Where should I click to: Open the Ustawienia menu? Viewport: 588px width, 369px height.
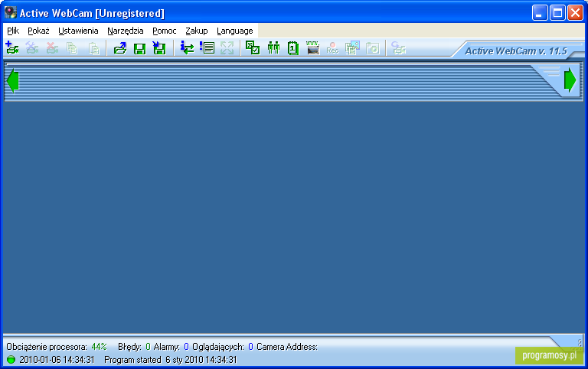point(78,31)
